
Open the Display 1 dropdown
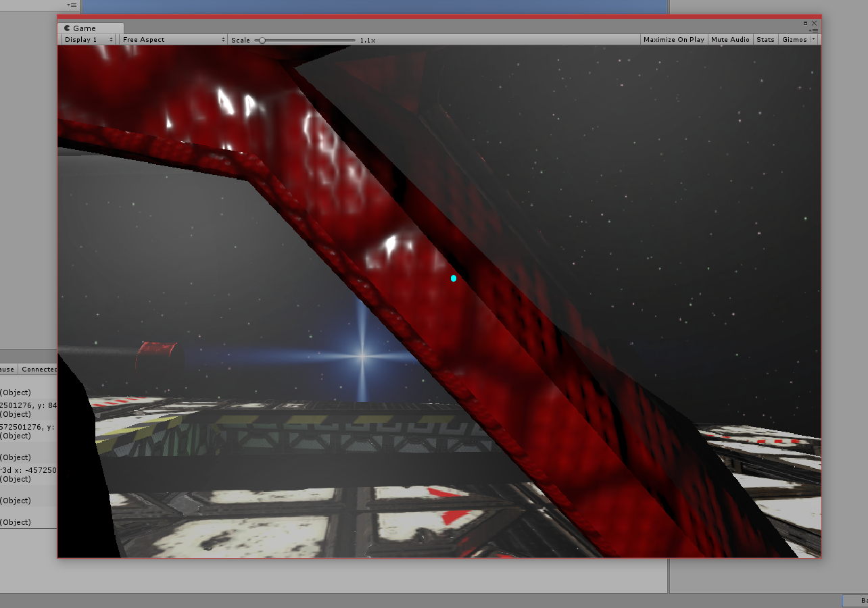coord(88,40)
